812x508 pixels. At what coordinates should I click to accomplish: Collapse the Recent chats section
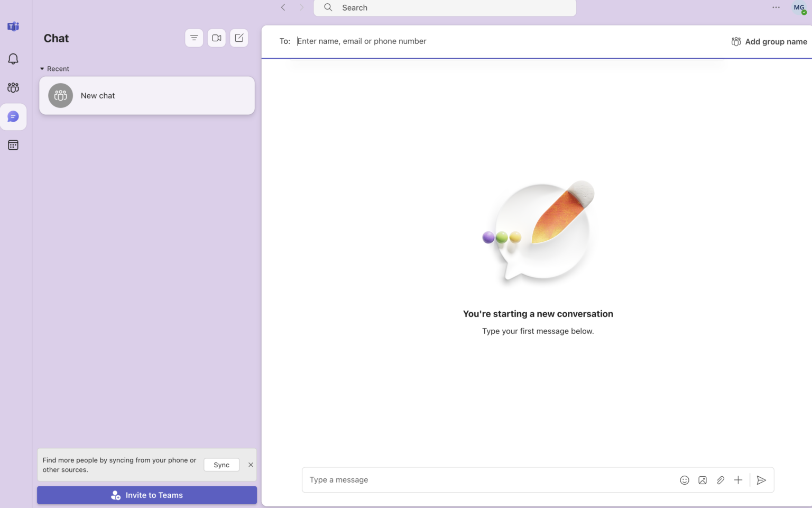click(42, 68)
